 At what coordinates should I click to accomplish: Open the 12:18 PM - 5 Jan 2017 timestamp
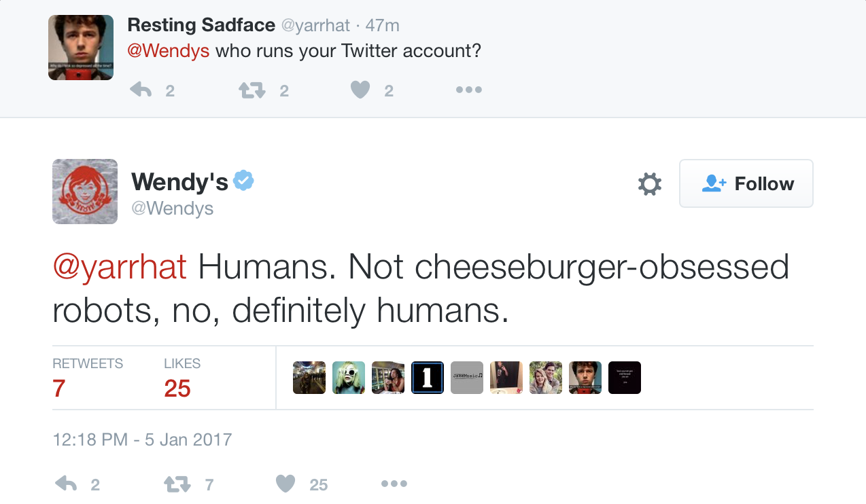click(x=142, y=439)
